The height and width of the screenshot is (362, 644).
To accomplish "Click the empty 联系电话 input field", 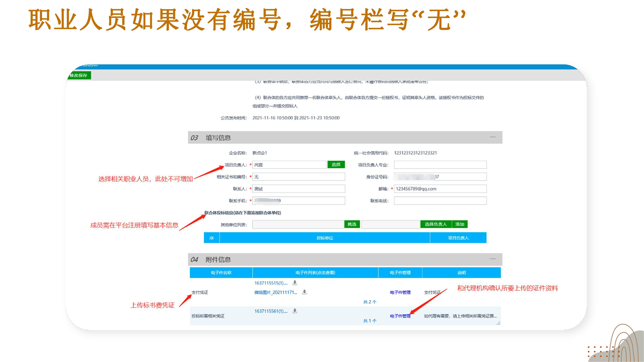I will tap(440, 201).
